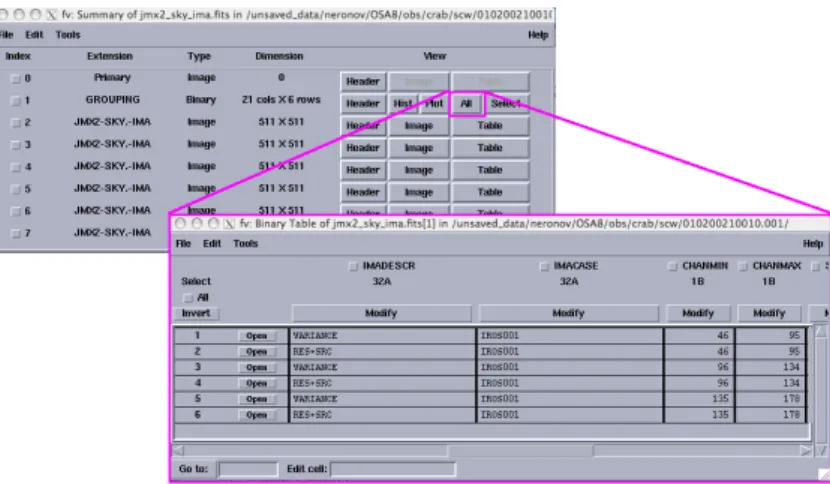Click Modify under CHANMAX column
The image size is (830, 484).
(x=769, y=313)
